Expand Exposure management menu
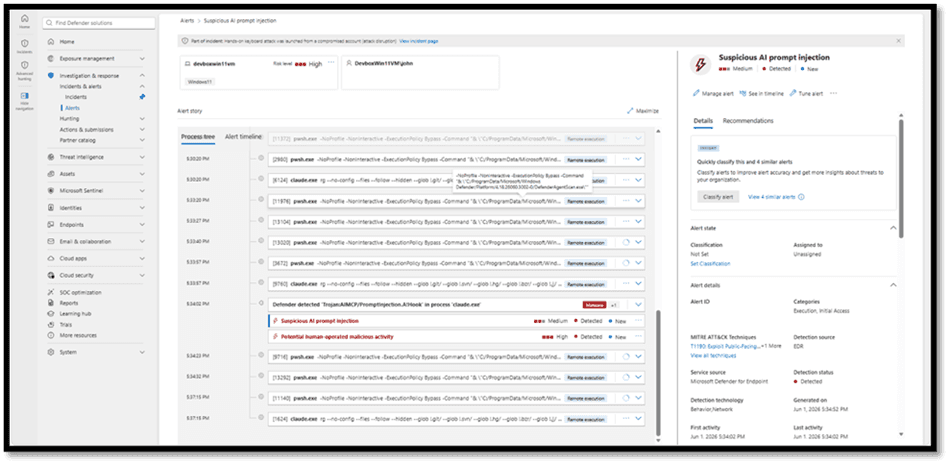This screenshot has height=464, width=949. click(142, 59)
